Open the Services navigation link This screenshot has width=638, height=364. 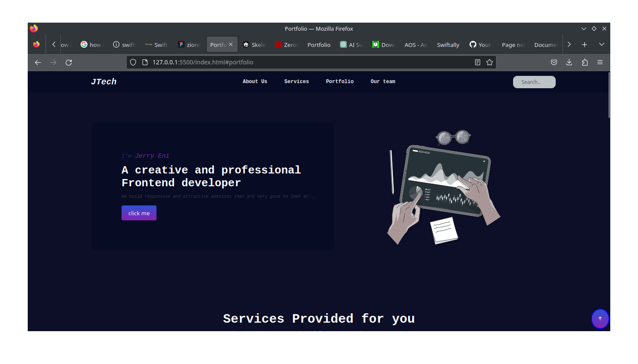(296, 81)
